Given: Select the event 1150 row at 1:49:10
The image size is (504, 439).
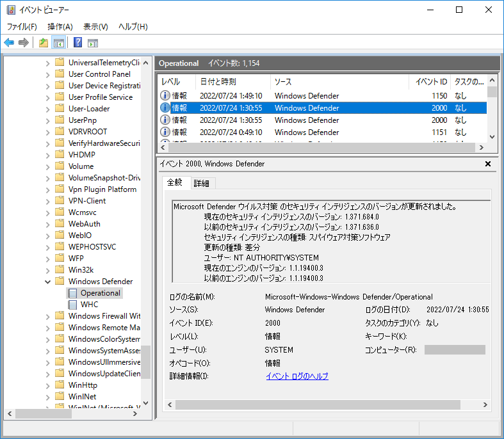Looking at the screenshot, I should click(323, 96).
